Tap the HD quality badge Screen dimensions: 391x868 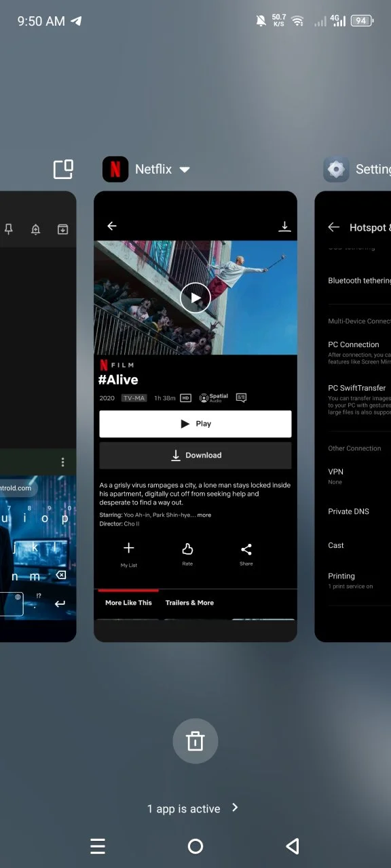(x=186, y=398)
